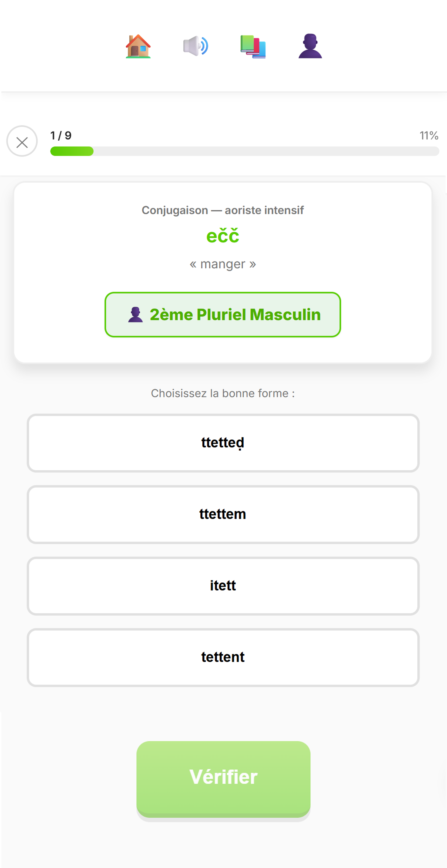Click the green lesson progress bar
The height and width of the screenshot is (868, 447).
(x=244, y=151)
